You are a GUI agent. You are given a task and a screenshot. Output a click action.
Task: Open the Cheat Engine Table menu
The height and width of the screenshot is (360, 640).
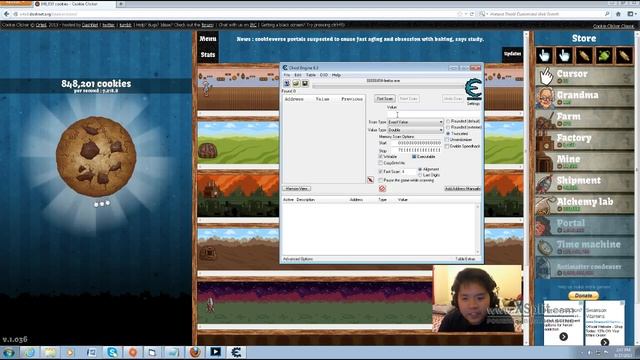tap(311, 75)
